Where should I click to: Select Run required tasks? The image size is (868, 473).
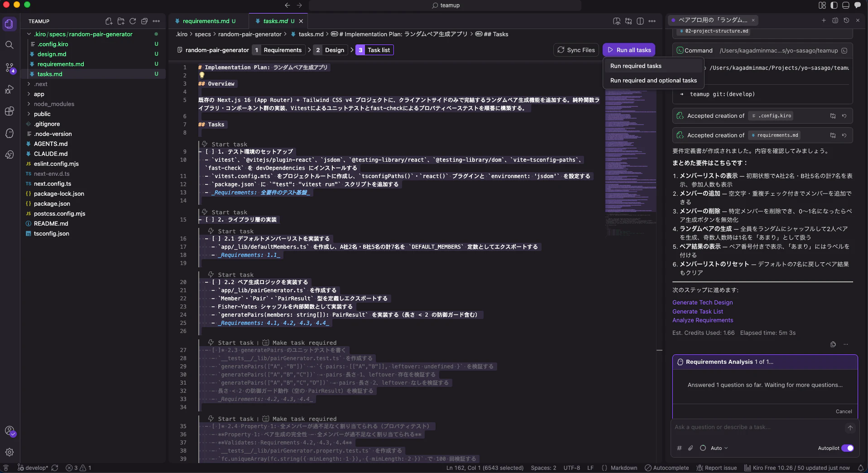coord(653,66)
